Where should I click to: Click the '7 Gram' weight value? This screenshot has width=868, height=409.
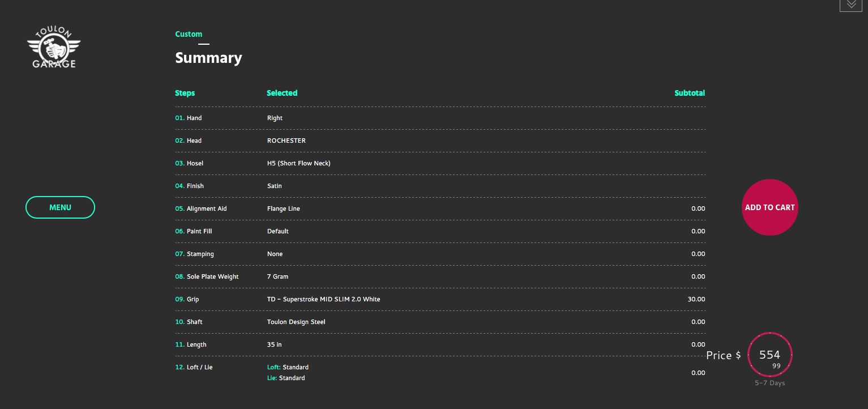pyautogui.click(x=278, y=276)
